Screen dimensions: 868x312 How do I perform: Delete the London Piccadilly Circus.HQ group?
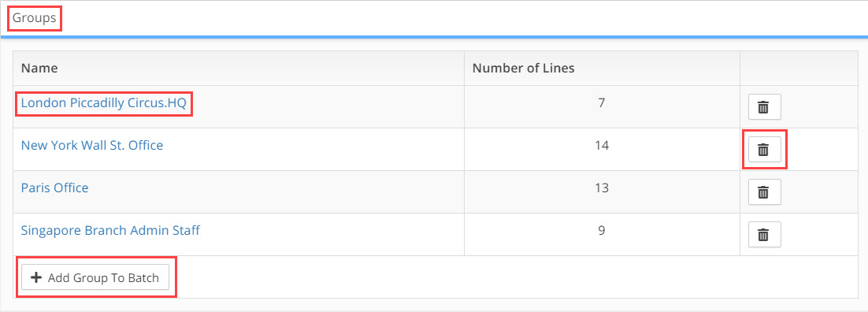(765, 107)
